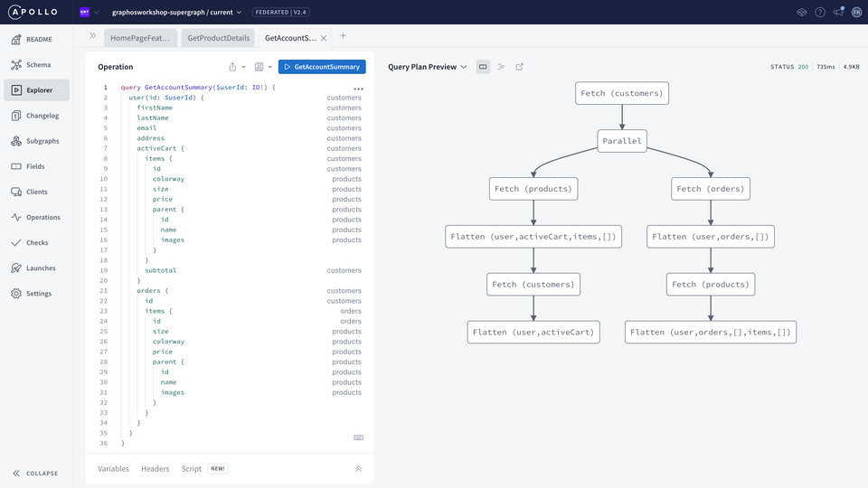This screenshot has height=488, width=868.
Task: Run the GetAccountSummary operation
Action: [322, 67]
